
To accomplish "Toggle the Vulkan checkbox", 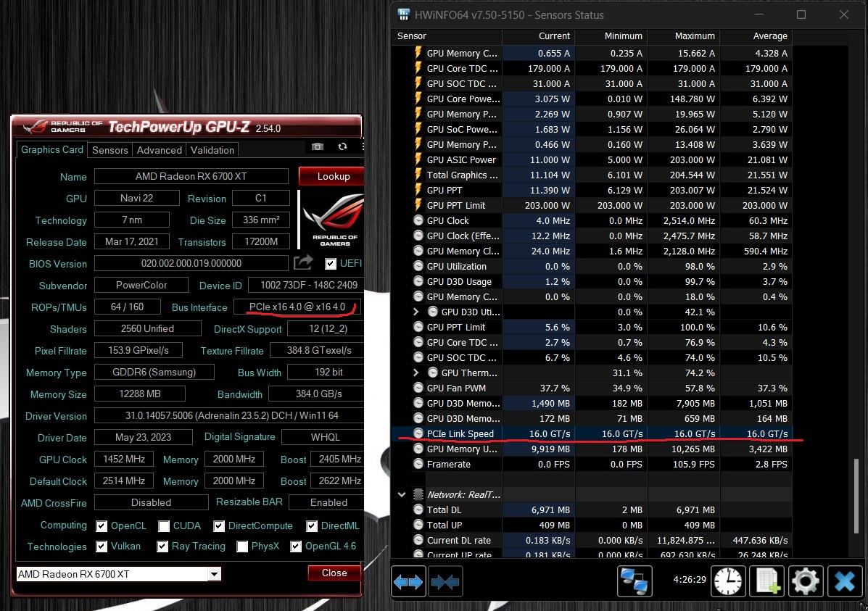I will pyautogui.click(x=102, y=546).
